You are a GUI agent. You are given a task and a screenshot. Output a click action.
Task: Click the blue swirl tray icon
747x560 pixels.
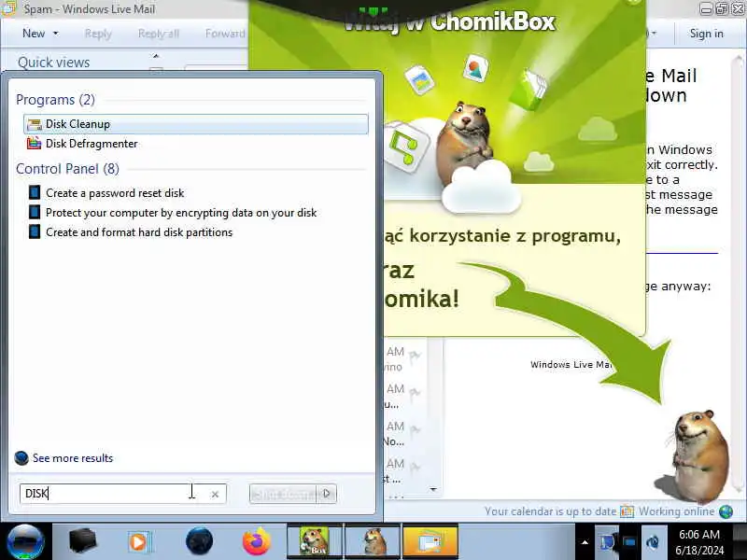[652, 542]
